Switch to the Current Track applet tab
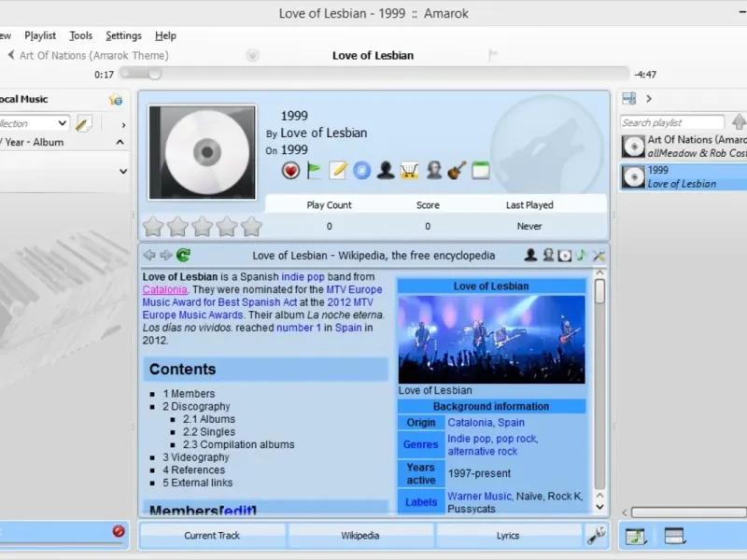747x560 pixels. tap(212, 535)
